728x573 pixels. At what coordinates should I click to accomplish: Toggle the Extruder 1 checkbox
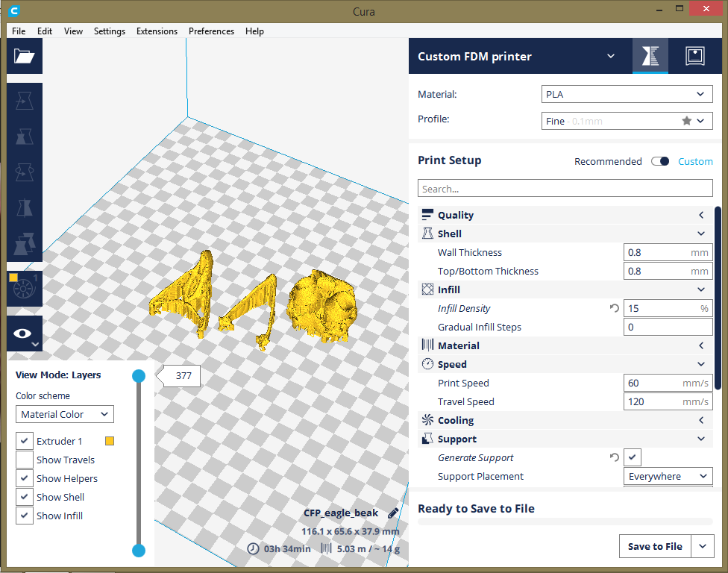pyautogui.click(x=24, y=441)
